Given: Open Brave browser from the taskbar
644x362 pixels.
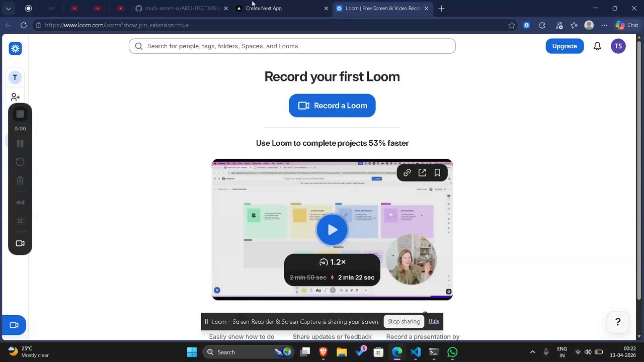Looking at the screenshot, I should (x=323, y=352).
